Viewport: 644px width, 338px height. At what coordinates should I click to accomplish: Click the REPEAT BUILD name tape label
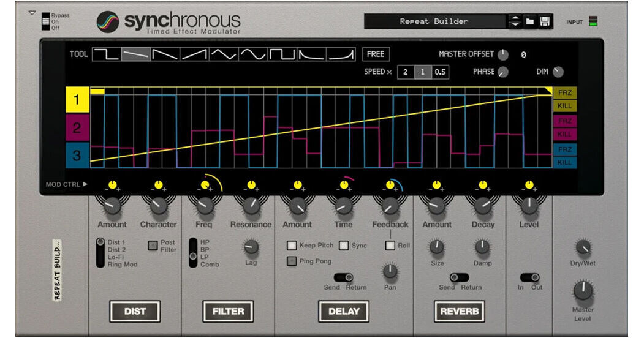tap(57, 270)
